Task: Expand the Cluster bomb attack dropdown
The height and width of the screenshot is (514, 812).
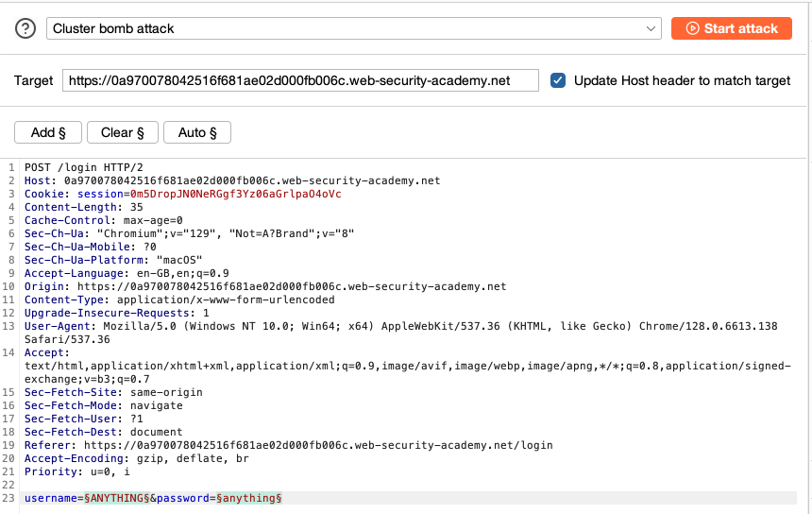Action: (354, 28)
